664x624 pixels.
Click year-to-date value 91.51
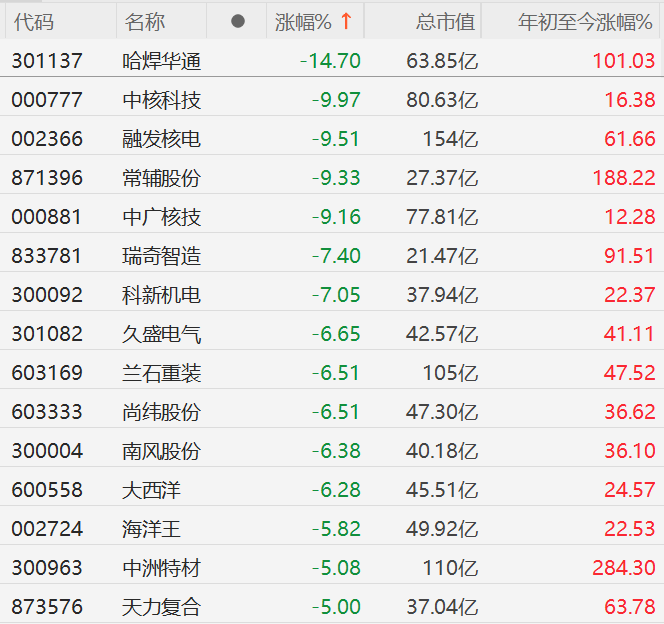click(x=630, y=256)
